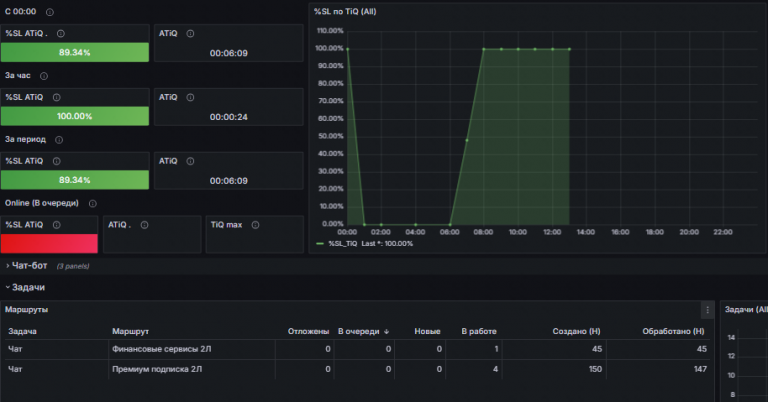The width and height of the screenshot is (768, 402).
Task: Sort by the В очереди column arrow
Action: click(386, 331)
